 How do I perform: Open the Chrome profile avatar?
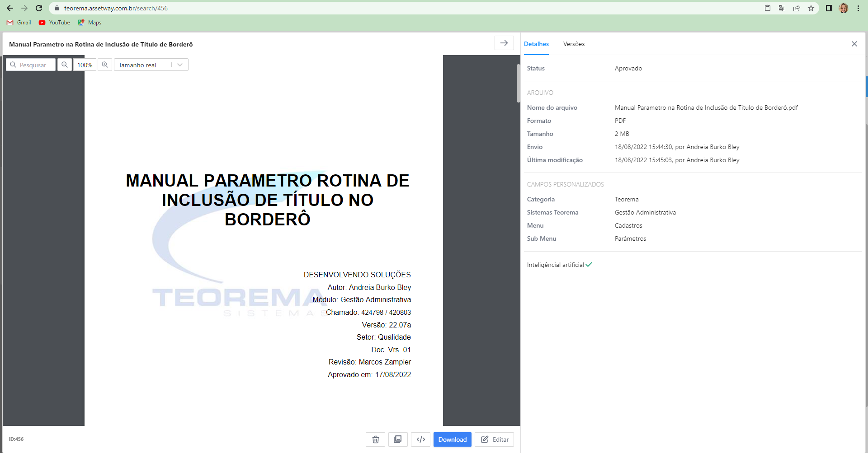[844, 8]
